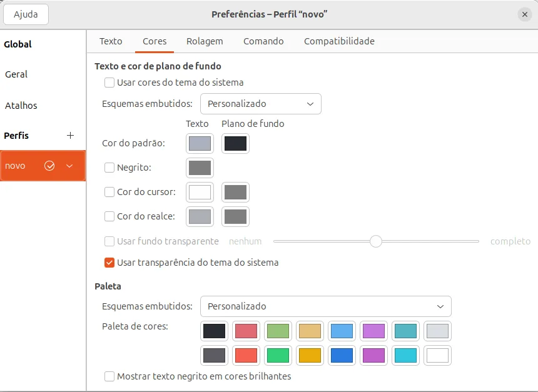
Task: Toggle the Negrito checkbox
Action: coord(109,168)
